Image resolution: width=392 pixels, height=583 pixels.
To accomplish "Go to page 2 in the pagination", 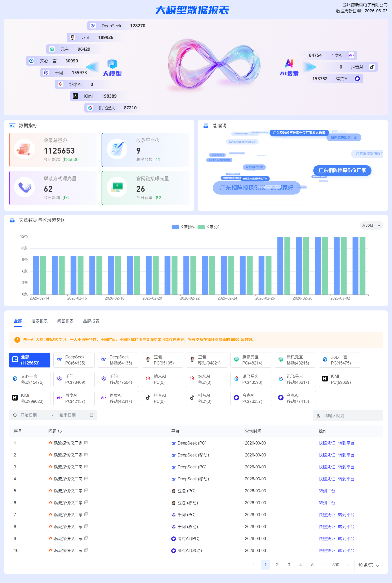I will click(x=277, y=565).
